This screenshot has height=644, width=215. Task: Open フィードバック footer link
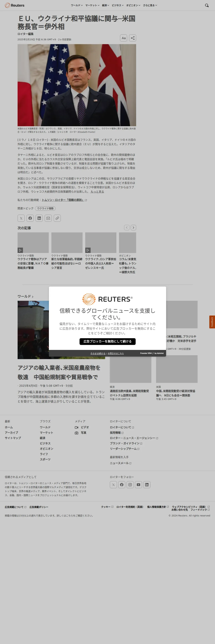point(200,510)
